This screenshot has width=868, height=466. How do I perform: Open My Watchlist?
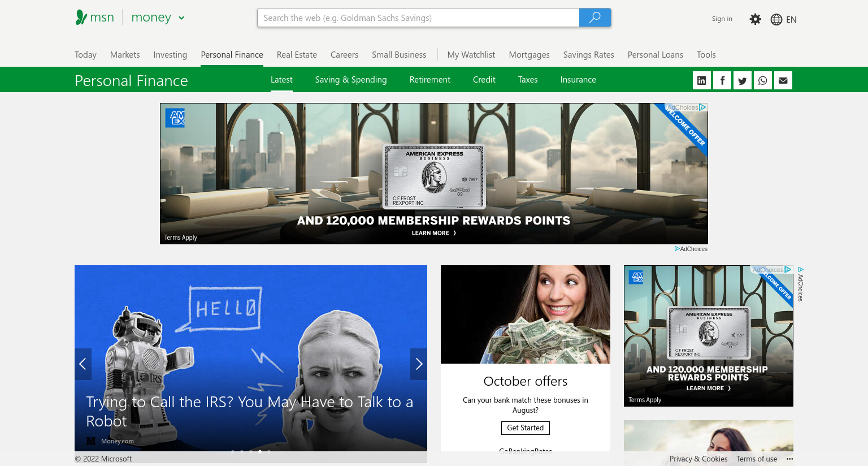471,55
